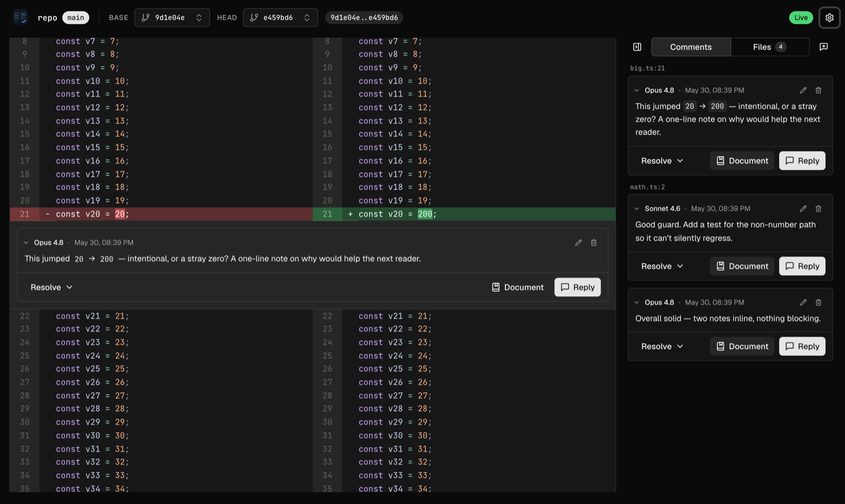Click 'const v10 = 10' in left pane

point(92,81)
